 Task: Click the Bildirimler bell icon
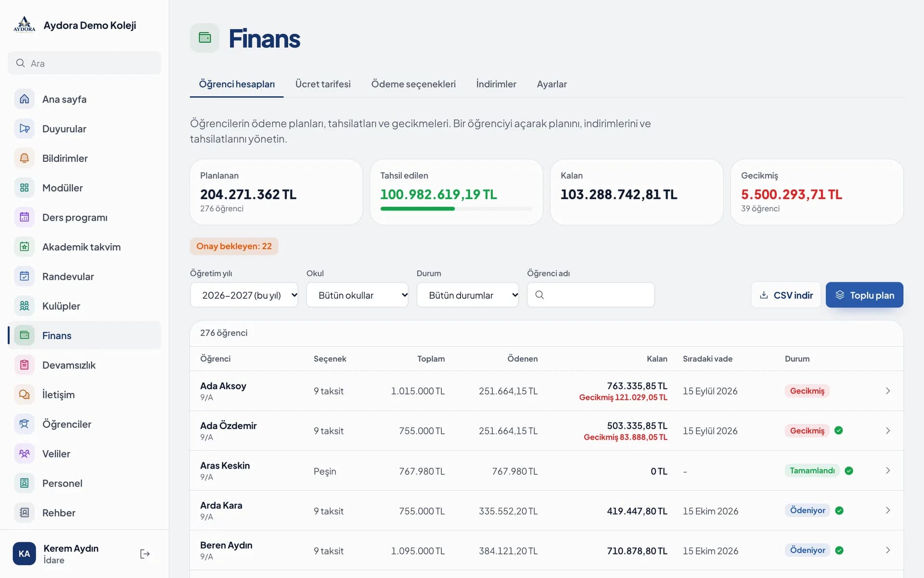point(24,158)
